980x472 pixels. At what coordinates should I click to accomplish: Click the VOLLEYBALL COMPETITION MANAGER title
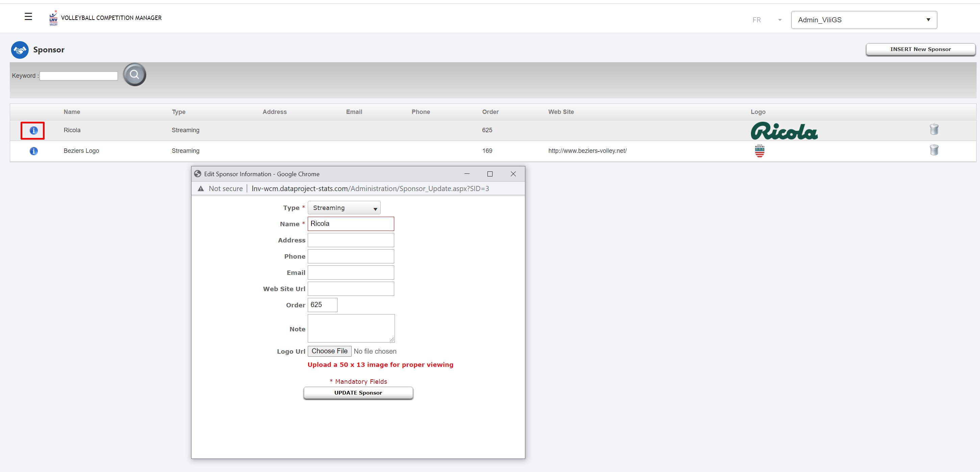pos(111,18)
